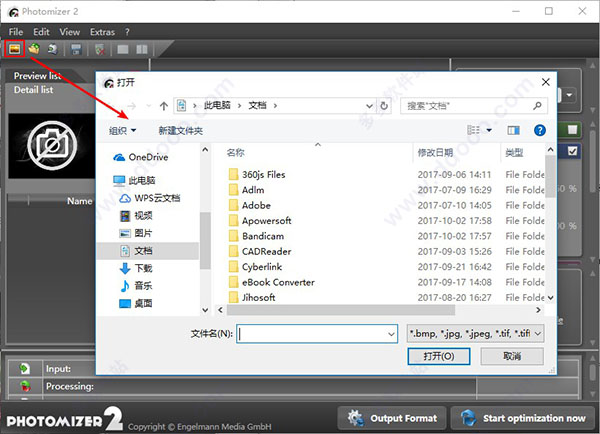Switch to the Preview list tab

pyautogui.click(x=38, y=76)
